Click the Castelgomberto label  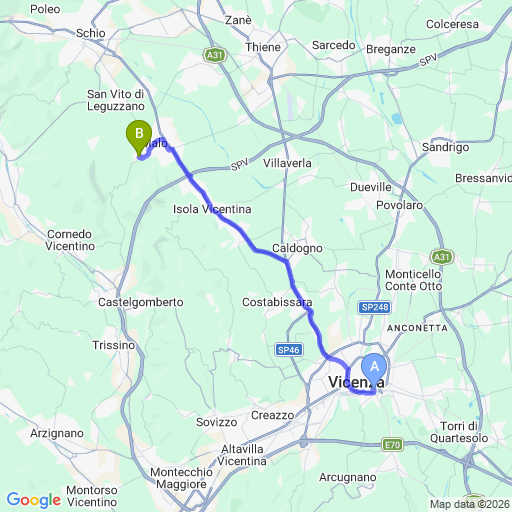click(141, 302)
